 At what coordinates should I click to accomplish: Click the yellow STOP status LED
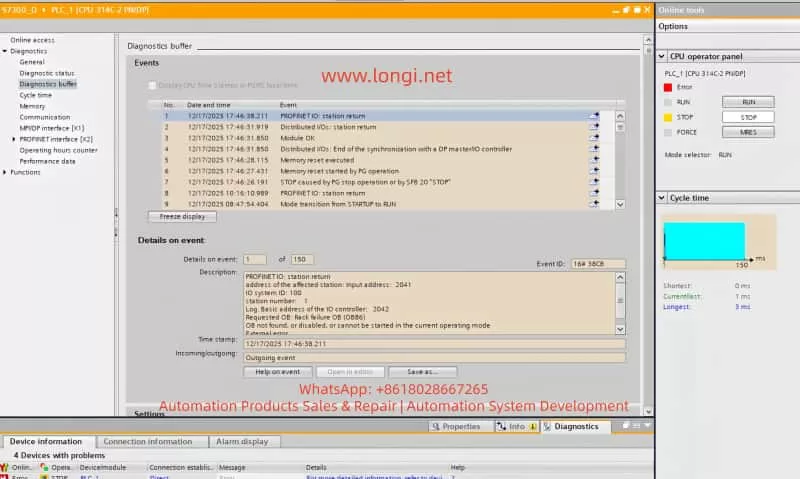point(667,117)
